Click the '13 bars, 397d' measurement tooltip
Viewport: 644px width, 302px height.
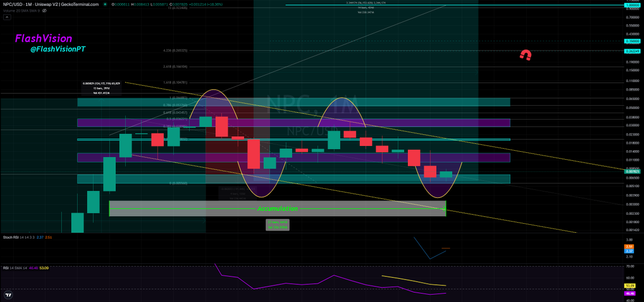coord(101,89)
